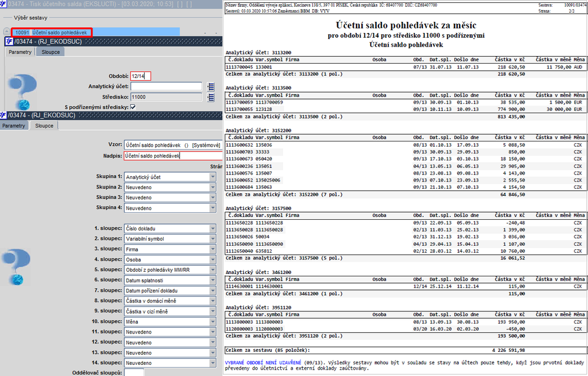The height and width of the screenshot is (376, 588).
Task: Click the upper question mark help icon
Action: tap(22, 91)
